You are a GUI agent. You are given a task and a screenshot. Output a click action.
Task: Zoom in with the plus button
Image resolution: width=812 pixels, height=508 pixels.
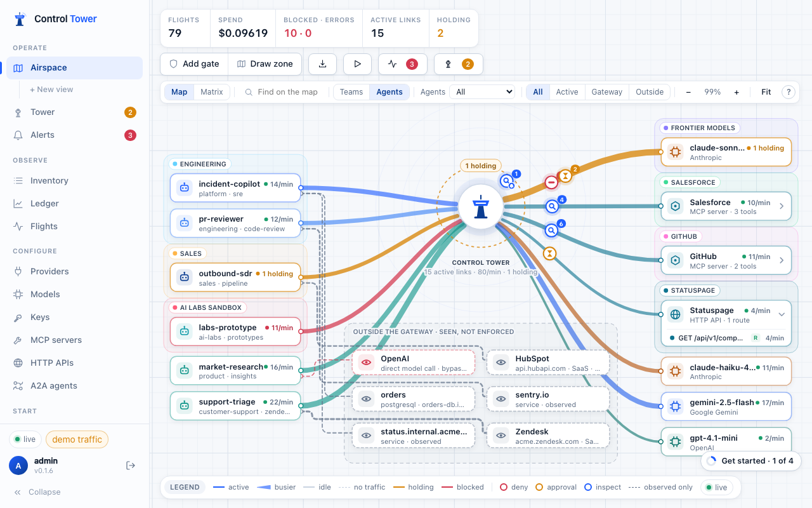[737, 92]
